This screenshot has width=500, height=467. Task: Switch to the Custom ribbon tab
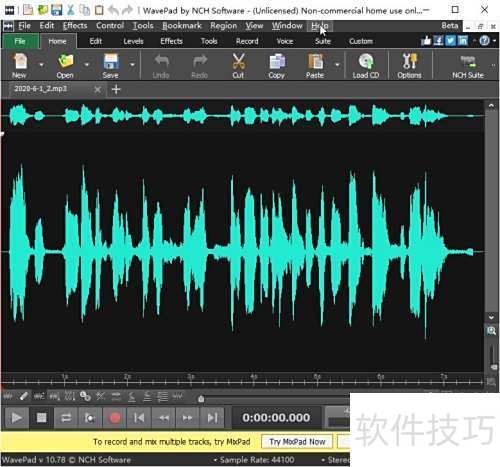(x=361, y=41)
